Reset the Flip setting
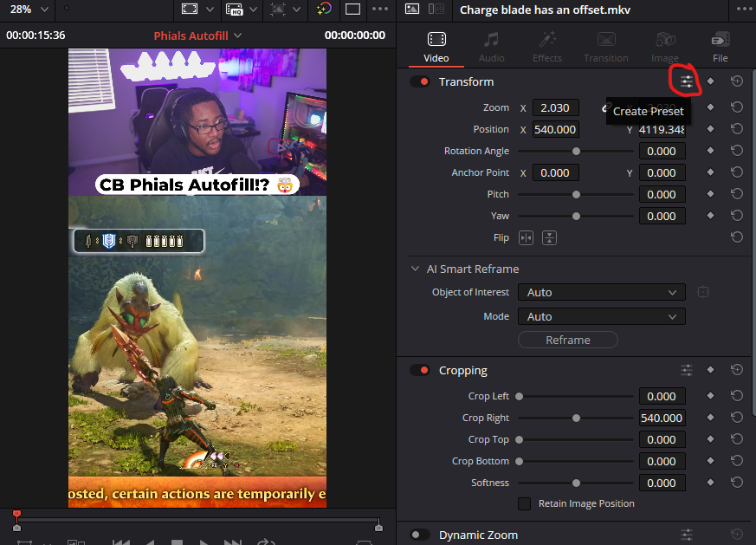 (737, 237)
